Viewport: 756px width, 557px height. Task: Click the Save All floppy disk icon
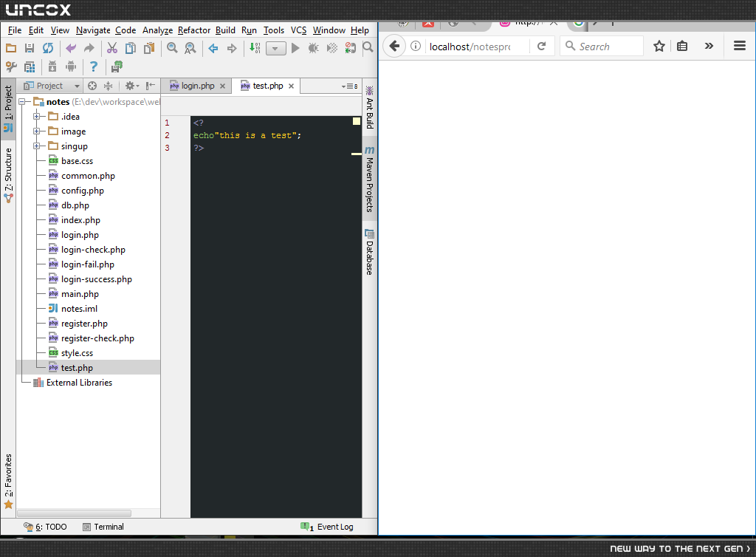[30, 48]
